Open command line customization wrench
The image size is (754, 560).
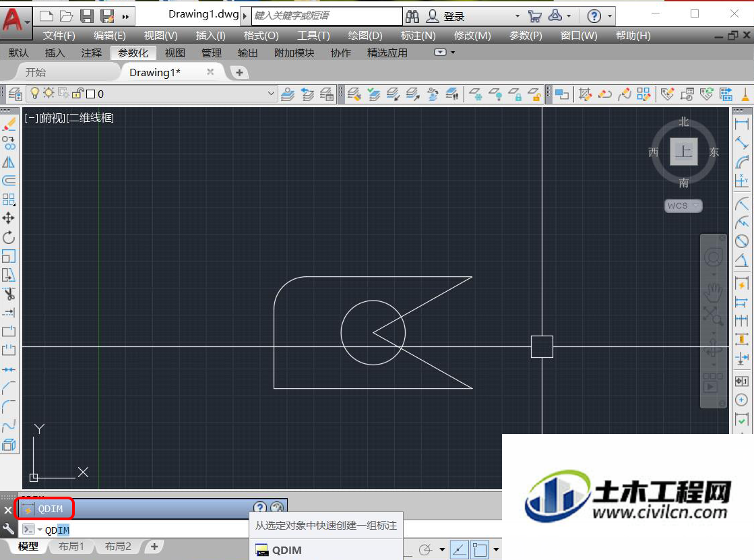pyautogui.click(x=8, y=530)
